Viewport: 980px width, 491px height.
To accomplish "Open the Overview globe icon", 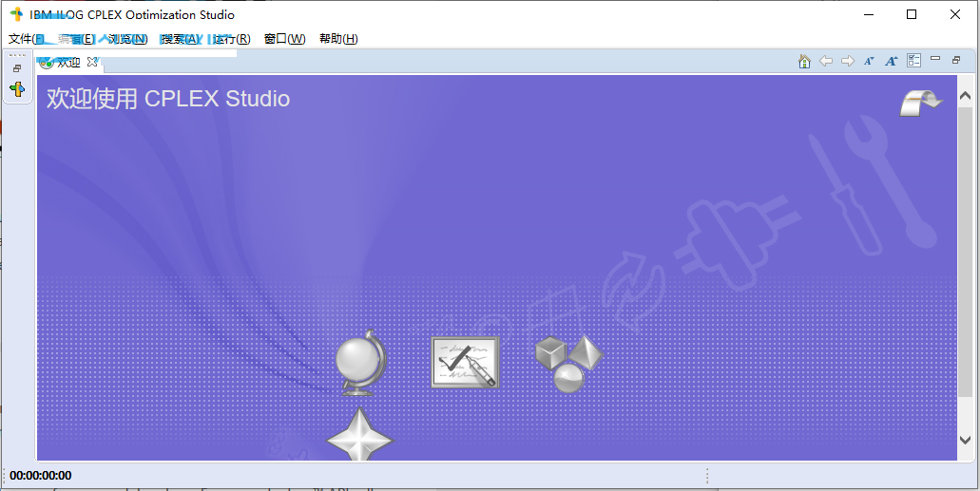I will 360,363.
